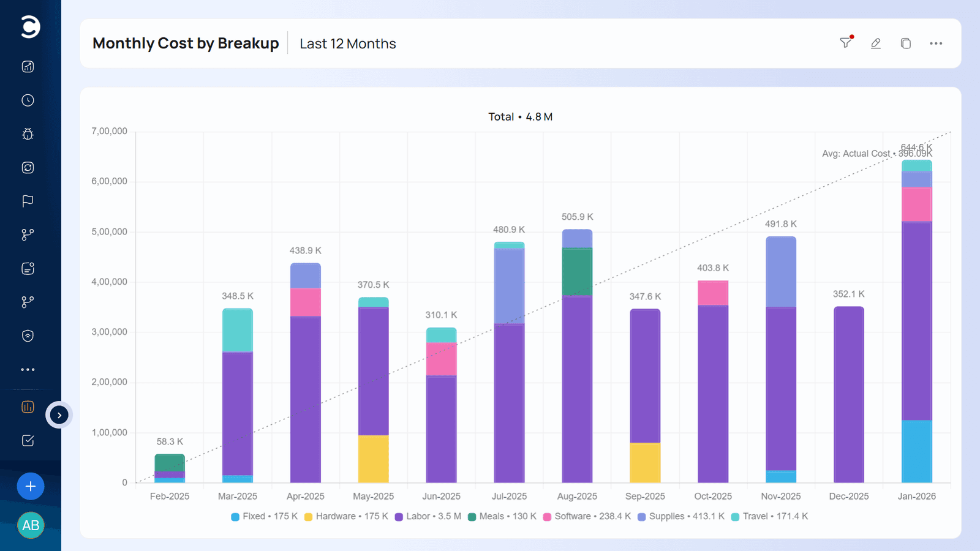
Task: Click the Avg: Actual Cost label
Action: click(x=876, y=154)
